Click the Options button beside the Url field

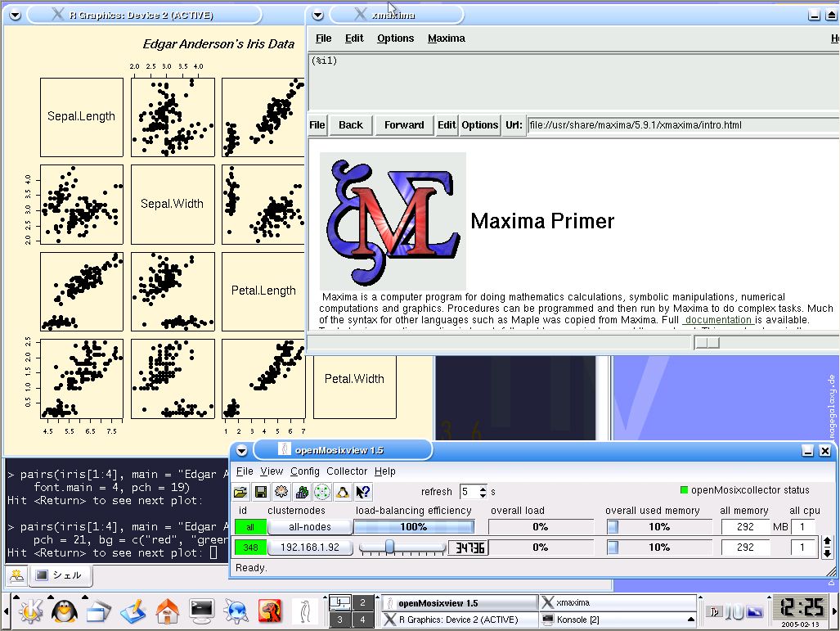tap(479, 125)
